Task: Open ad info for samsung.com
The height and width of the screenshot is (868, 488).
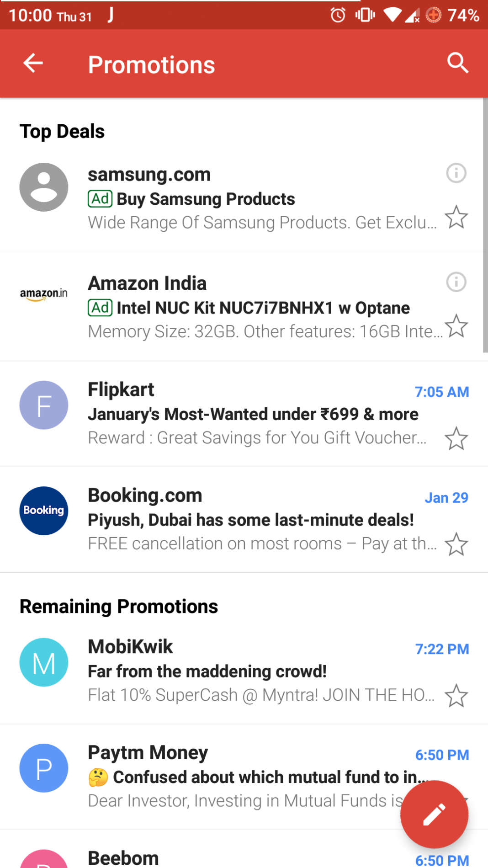Action: 456,173
